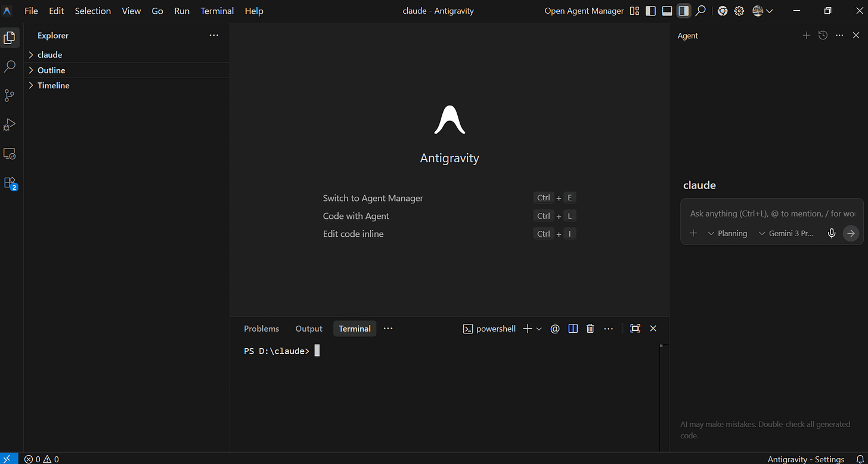The width and height of the screenshot is (868, 464).
Task: Select the Terminal panel tab
Action: tap(355, 329)
